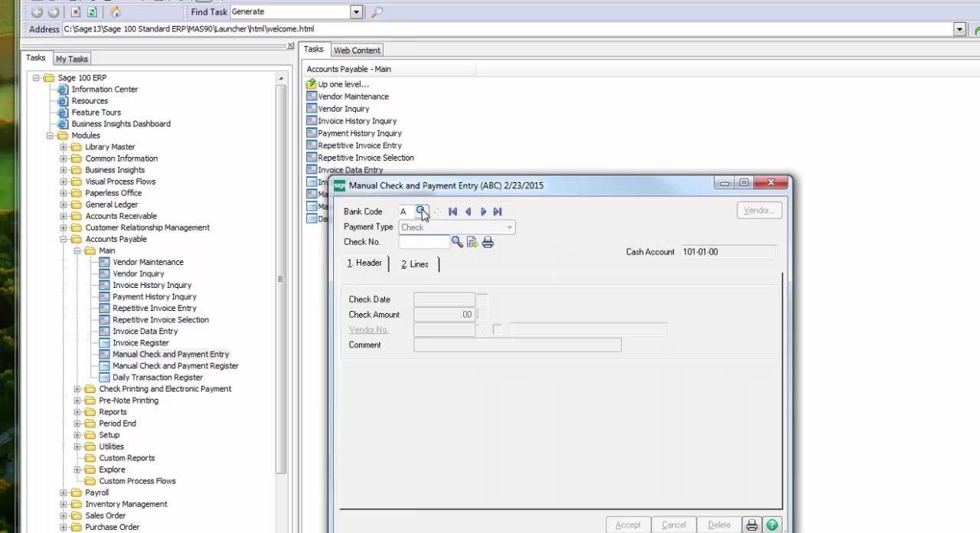Viewport: 980px width, 533px height.
Task: Select Invoice Data Entry in the tree
Action: coord(145,332)
